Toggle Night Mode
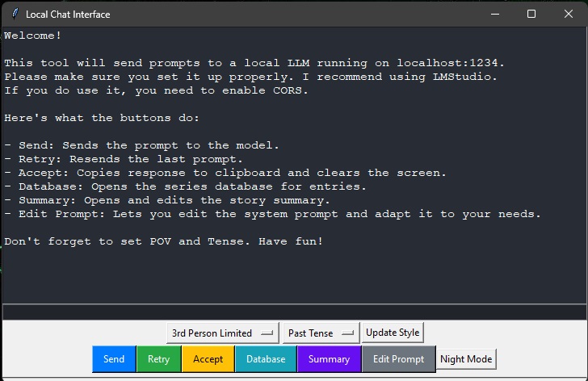Viewport: 588px width, 381px height. (x=466, y=359)
